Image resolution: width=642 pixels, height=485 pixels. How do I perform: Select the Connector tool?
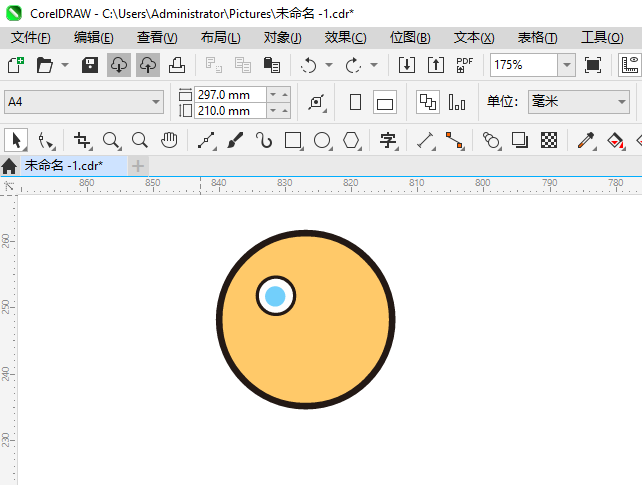(x=454, y=140)
